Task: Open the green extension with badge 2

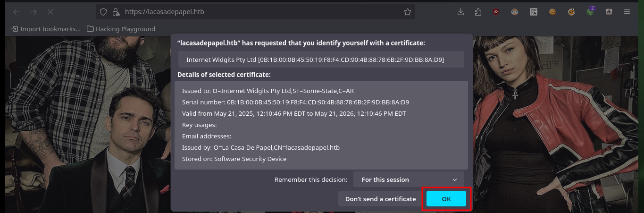Action: point(591,11)
